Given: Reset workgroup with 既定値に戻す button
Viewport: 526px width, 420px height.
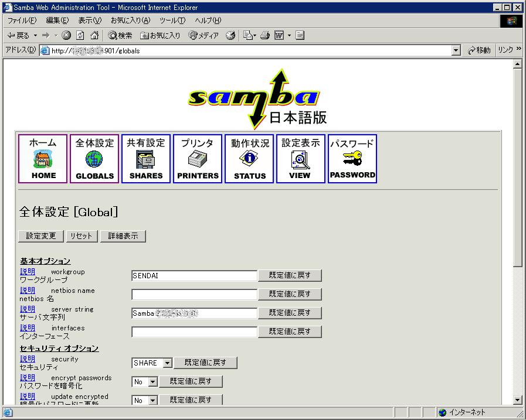Looking at the screenshot, I should pos(290,275).
